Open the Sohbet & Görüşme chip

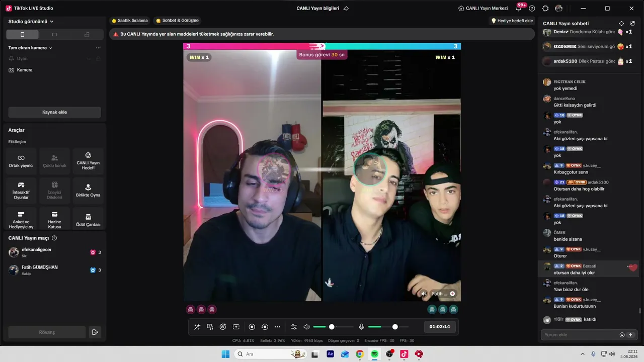[x=177, y=21]
